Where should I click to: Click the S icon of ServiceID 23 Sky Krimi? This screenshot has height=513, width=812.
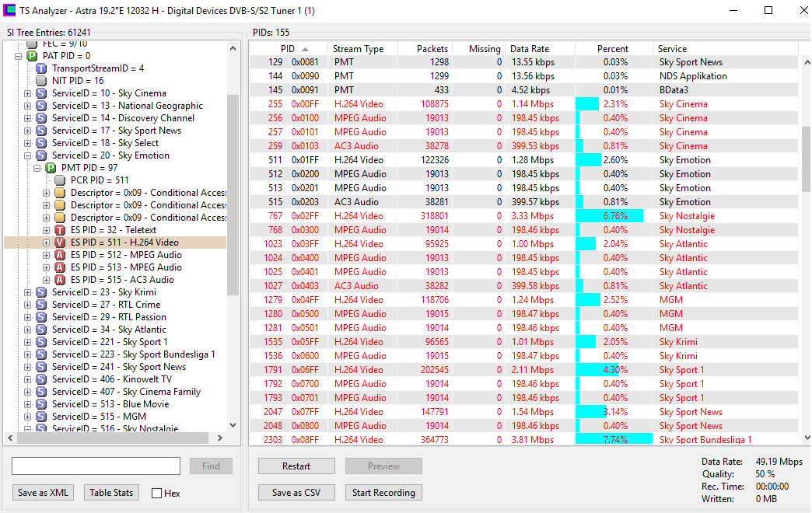click(x=41, y=292)
